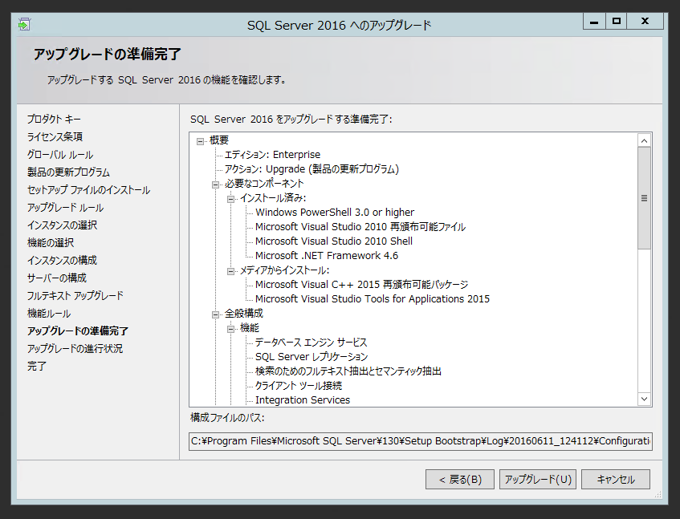Select アクション: Upgrade tree row
Viewport: 680px width, 519px height.
coord(311,169)
